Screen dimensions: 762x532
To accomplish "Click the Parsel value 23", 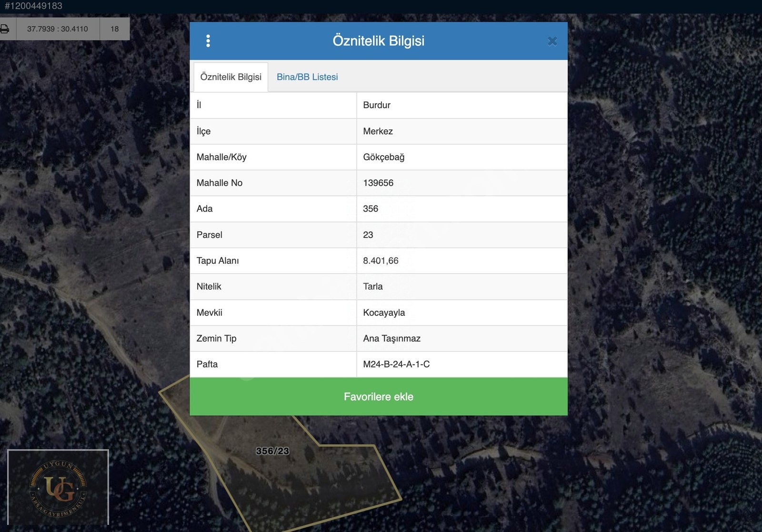I will point(368,235).
